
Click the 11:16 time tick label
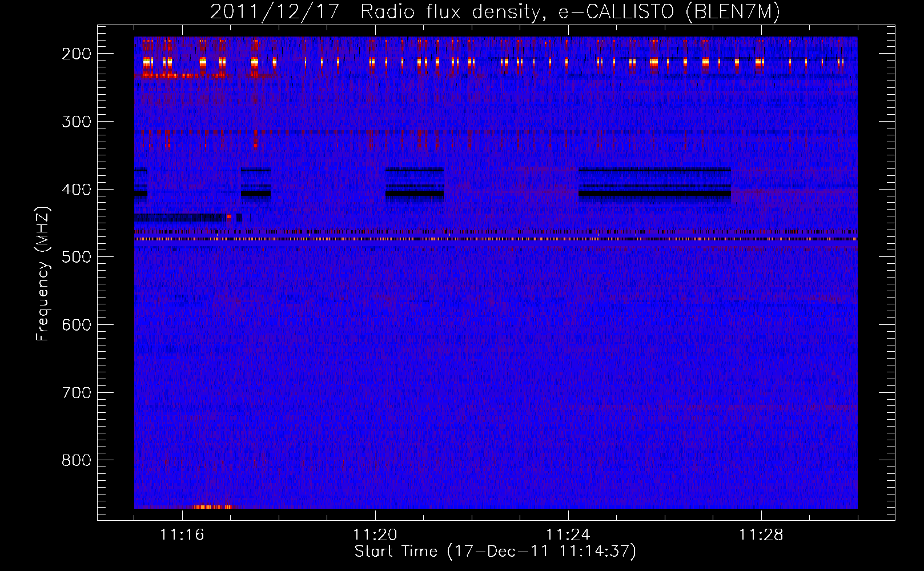coord(182,535)
